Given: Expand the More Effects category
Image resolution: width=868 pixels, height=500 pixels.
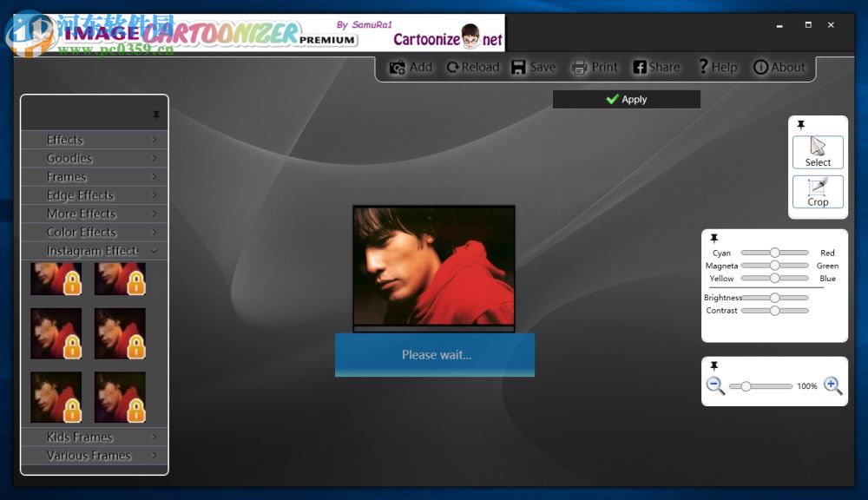Looking at the screenshot, I should click(95, 214).
